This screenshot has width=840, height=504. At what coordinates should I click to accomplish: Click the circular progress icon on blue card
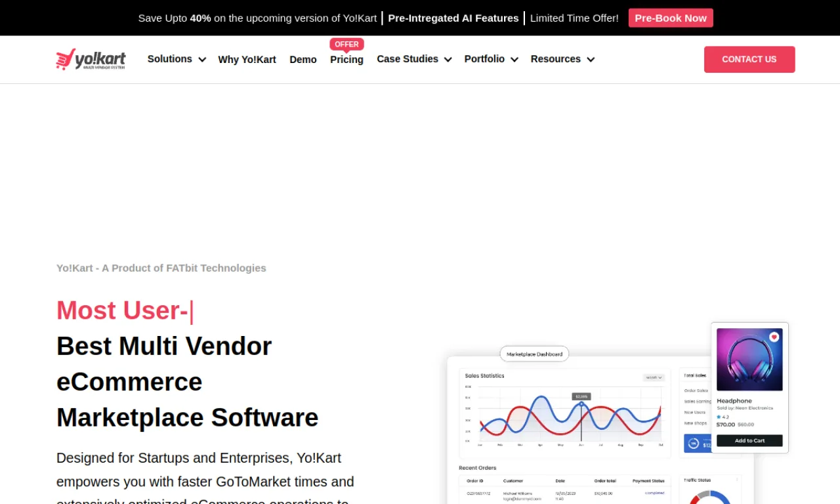click(x=693, y=444)
